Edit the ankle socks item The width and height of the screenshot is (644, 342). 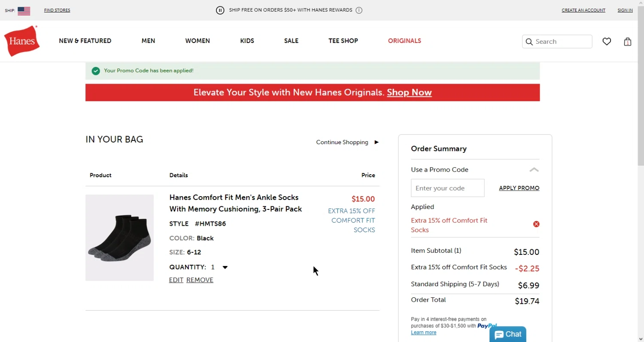pos(176,280)
